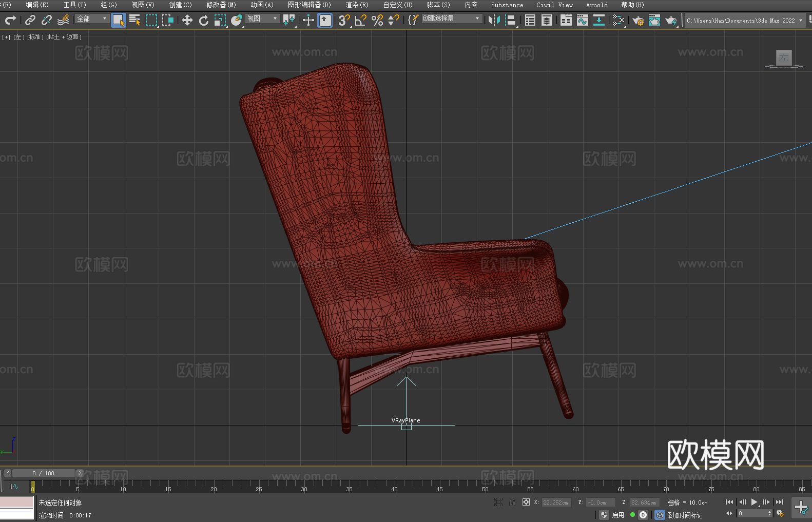
Task: Open Edit Named Selection Sets icon
Action: [x=413, y=20]
